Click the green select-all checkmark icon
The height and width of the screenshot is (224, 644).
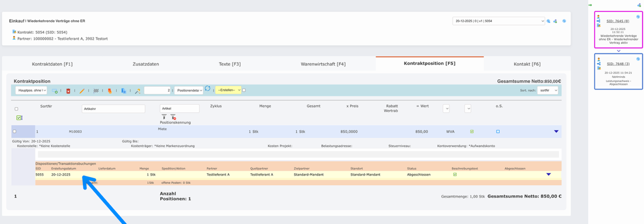(19, 118)
